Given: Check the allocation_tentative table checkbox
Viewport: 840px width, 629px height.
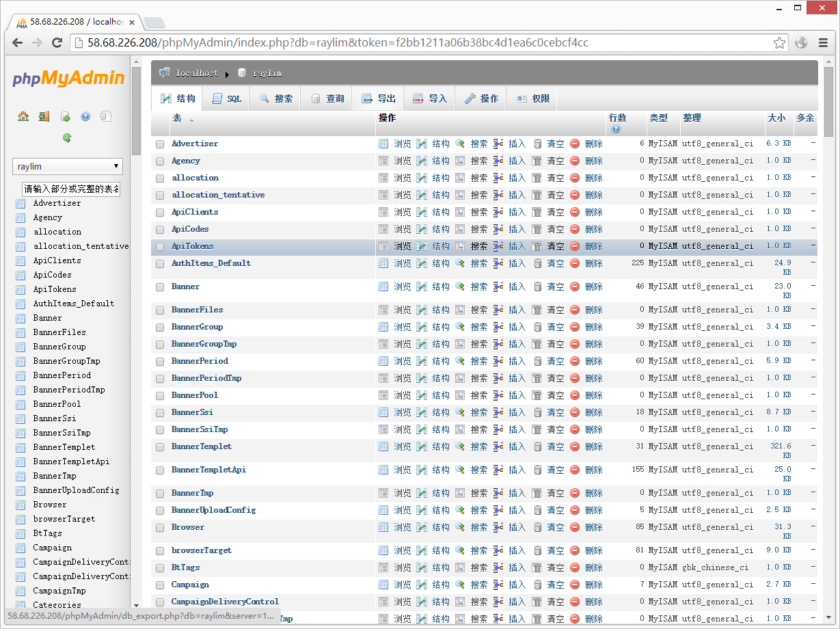Looking at the screenshot, I should [x=160, y=196].
